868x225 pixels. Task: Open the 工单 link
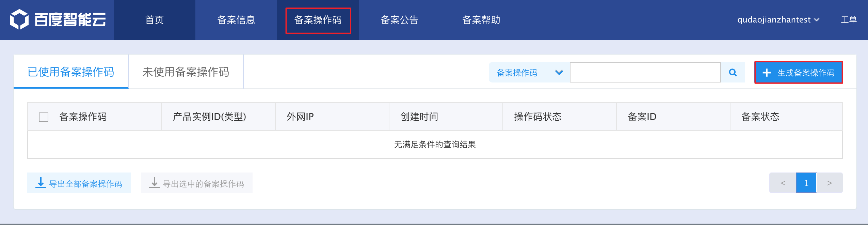[x=849, y=20]
